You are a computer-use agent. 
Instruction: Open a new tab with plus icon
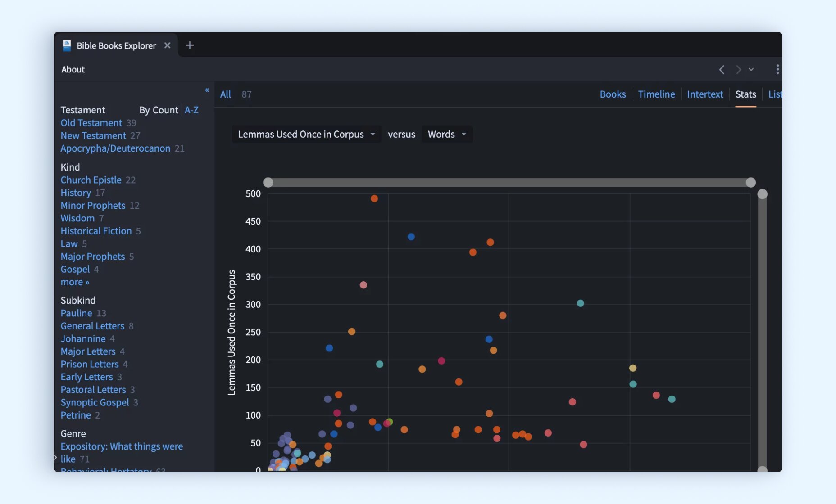(x=190, y=45)
